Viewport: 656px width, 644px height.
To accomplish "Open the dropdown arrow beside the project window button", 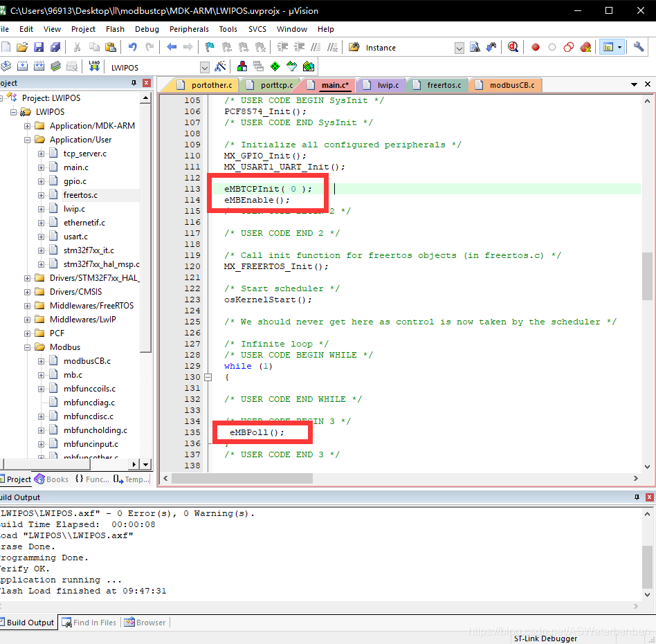I will 619,47.
